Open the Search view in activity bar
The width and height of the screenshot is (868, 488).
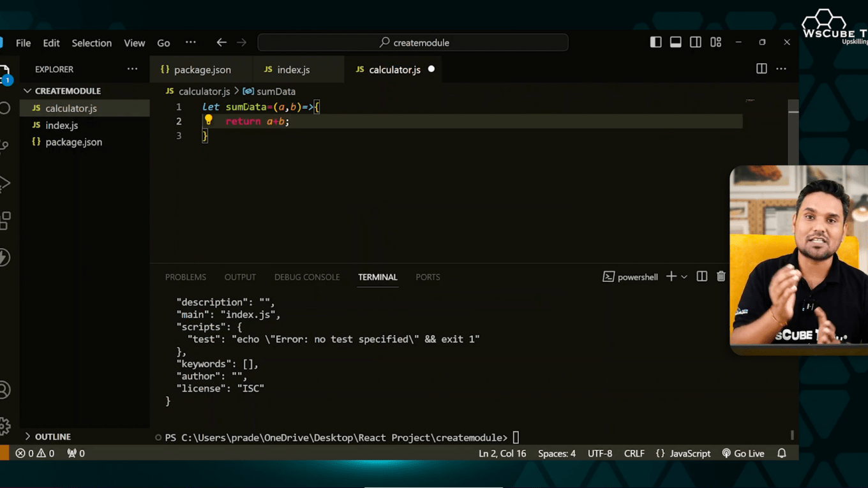tap(5, 108)
